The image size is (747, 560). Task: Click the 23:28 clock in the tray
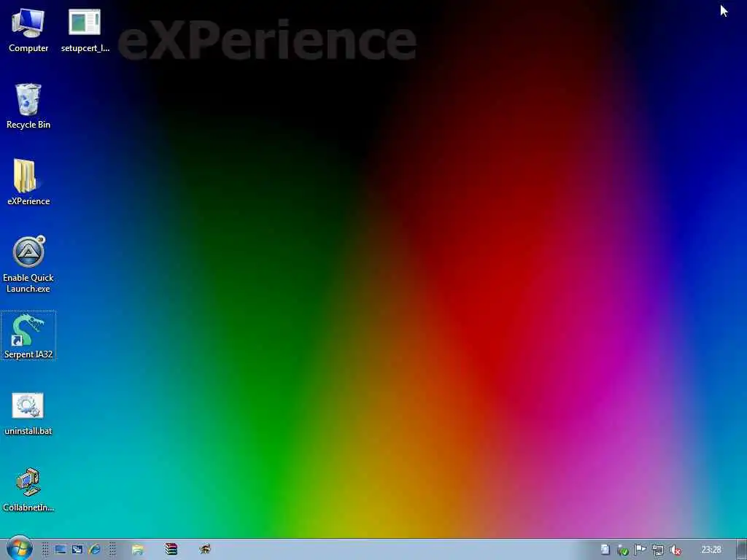coord(711,550)
